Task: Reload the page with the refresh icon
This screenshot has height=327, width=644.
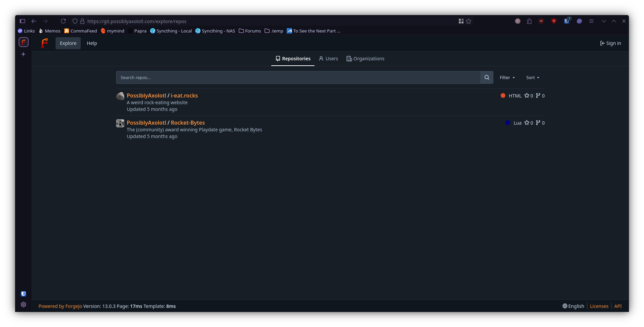Action: point(63,21)
